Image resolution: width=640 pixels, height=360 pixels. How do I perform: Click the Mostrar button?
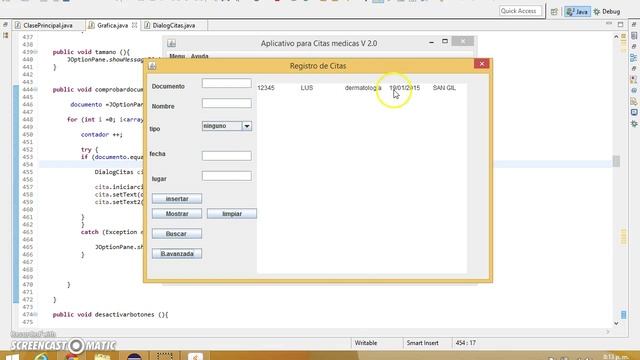coord(177,214)
